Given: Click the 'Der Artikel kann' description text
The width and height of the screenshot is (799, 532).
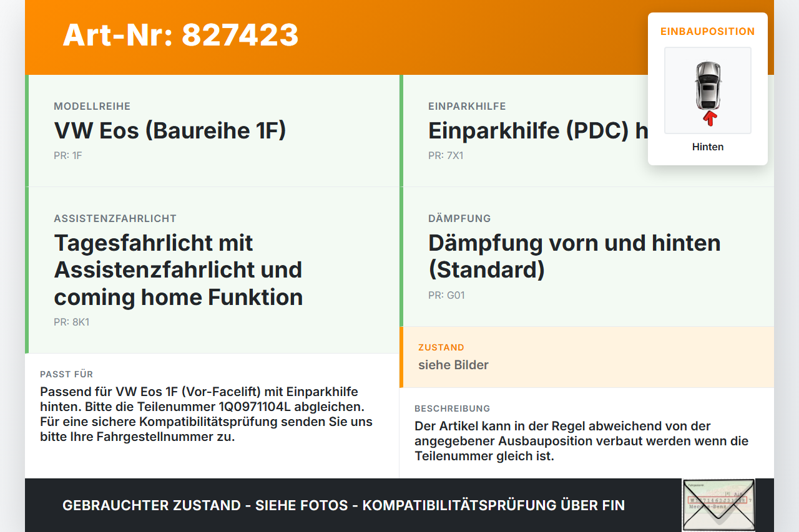Looking at the screenshot, I should click(582, 441).
